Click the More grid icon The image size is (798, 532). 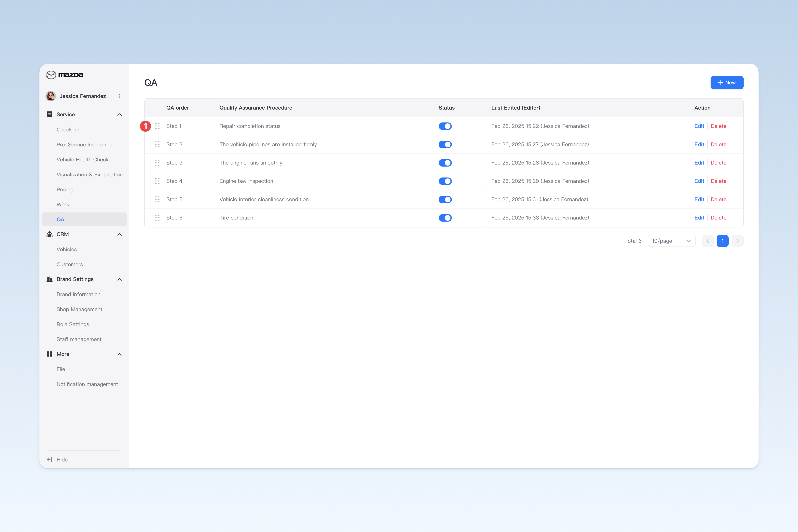coord(49,354)
